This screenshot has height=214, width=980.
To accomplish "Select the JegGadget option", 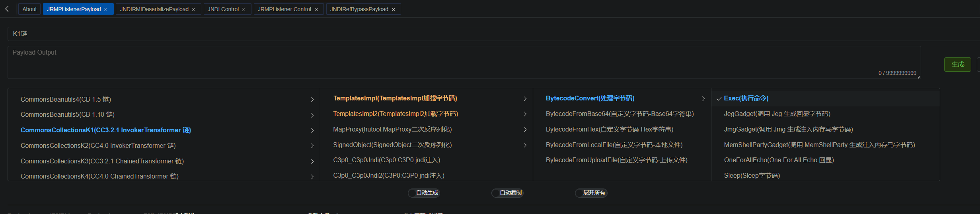I will point(777,114).
